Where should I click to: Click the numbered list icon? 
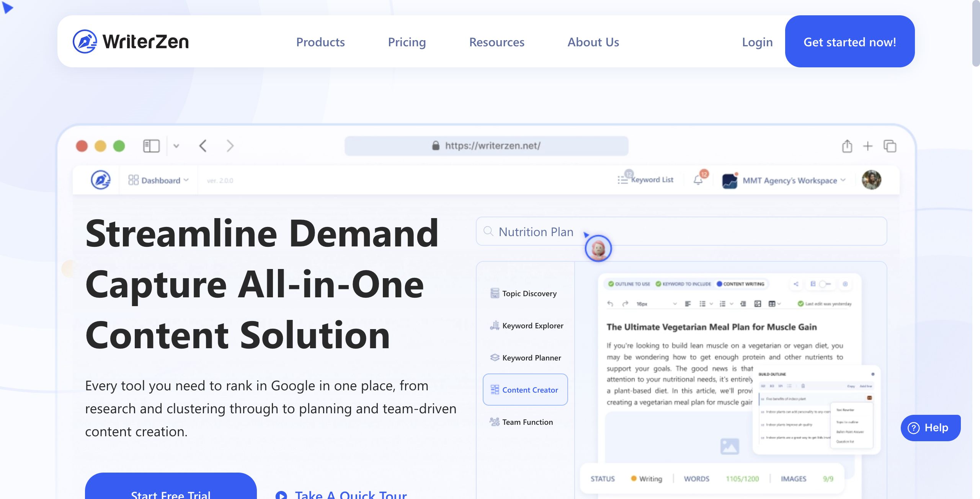point(722,303)
